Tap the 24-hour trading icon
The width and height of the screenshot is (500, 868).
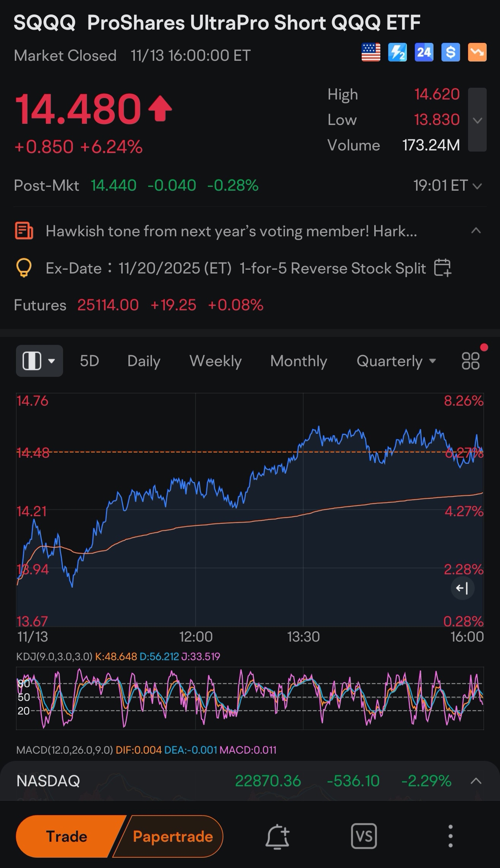[x=424, y=52]
